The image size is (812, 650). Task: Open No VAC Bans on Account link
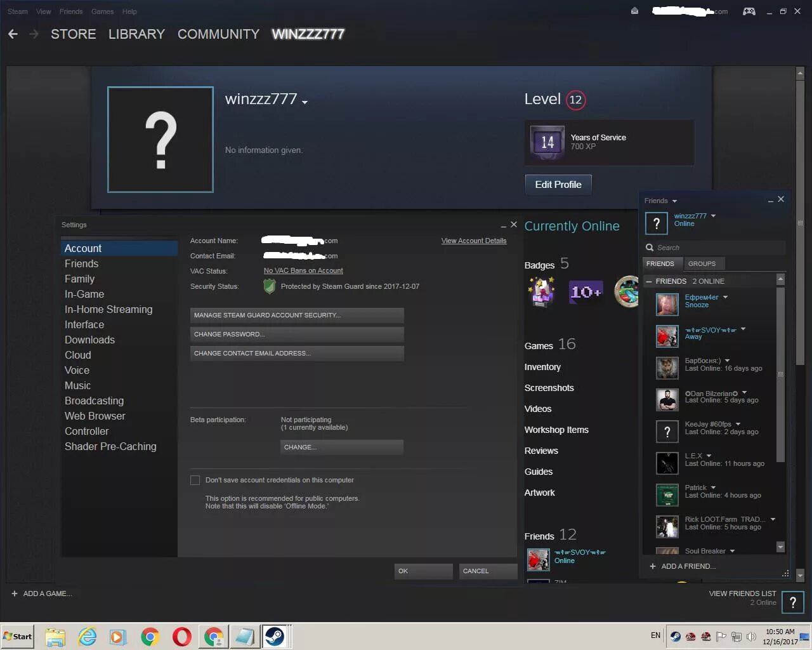tap(303, 270)
